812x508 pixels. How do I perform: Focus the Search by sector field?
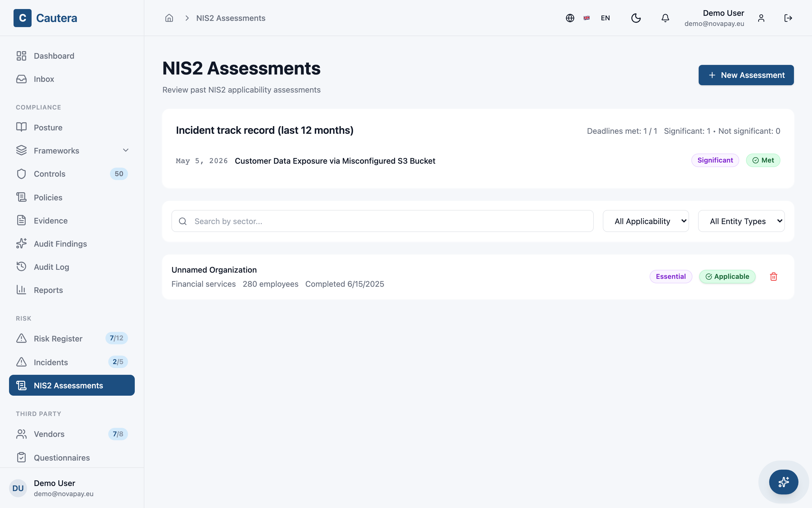382,221
